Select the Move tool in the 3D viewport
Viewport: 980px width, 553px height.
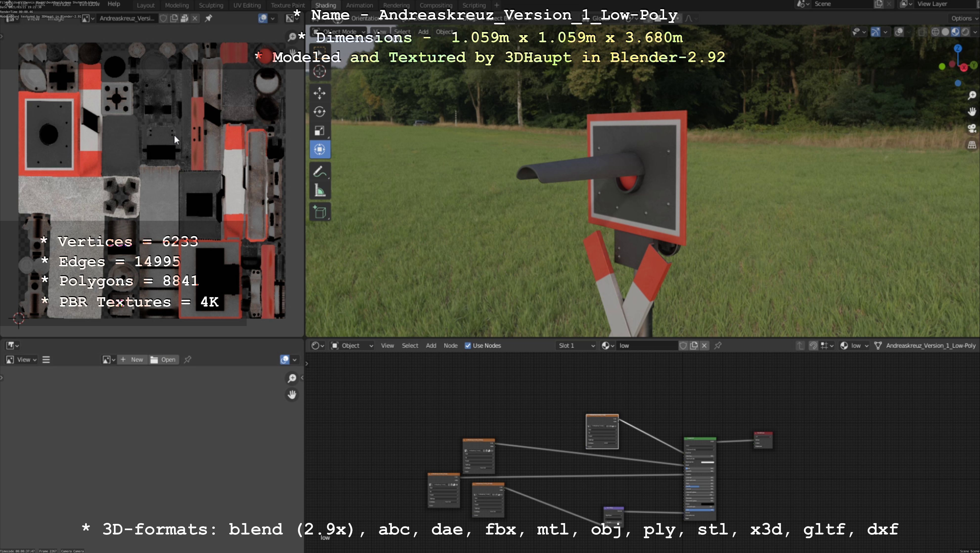point(320,93)
